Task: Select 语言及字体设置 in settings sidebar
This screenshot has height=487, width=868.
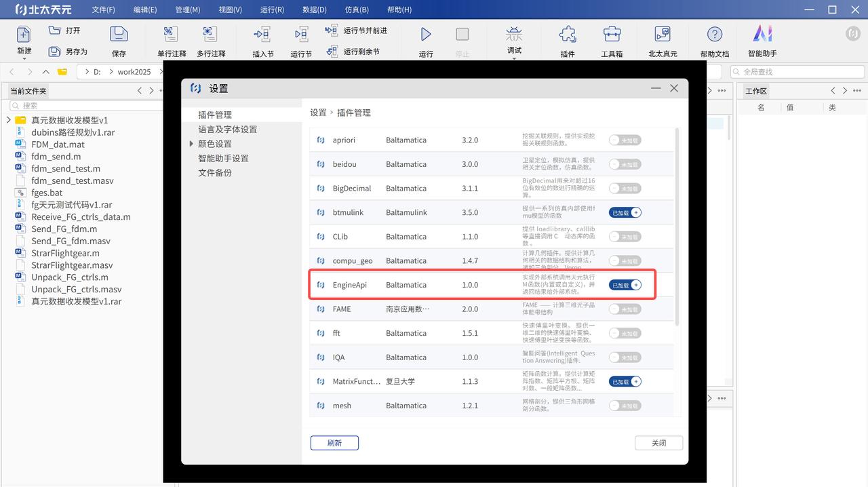Action: [x=227, y=130]
